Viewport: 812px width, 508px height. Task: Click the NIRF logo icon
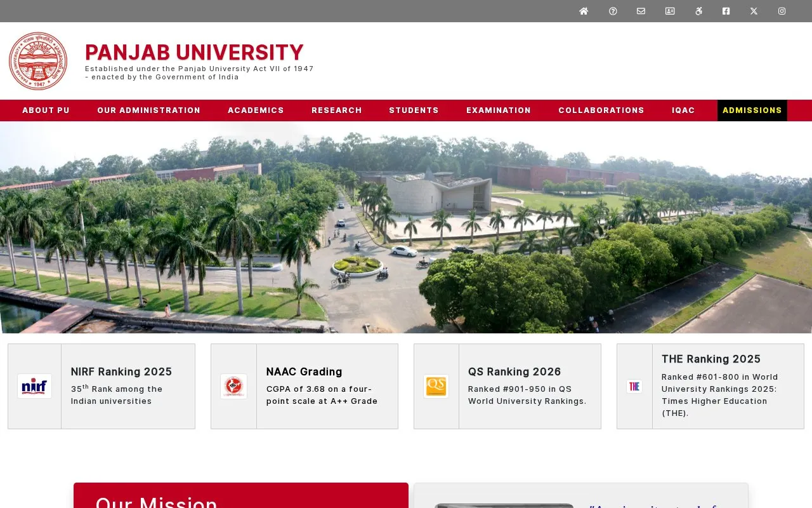click(x=34, y=386)
